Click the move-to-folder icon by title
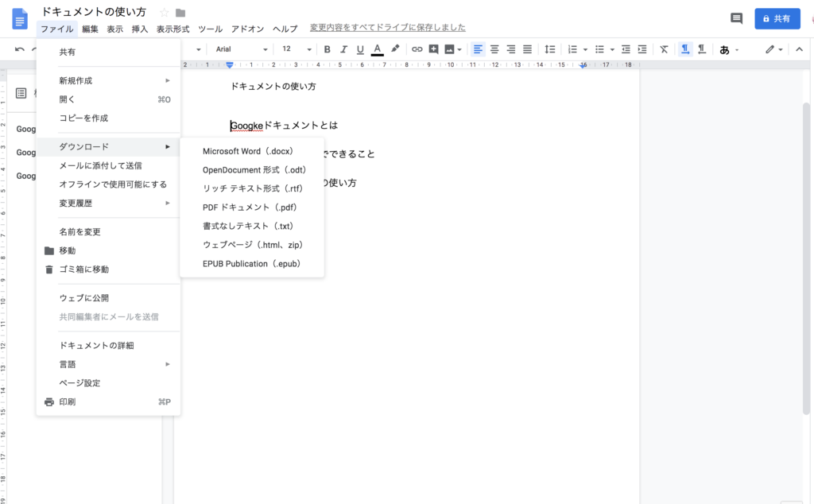This screenshot has width=814, height=504. (180, 13)
